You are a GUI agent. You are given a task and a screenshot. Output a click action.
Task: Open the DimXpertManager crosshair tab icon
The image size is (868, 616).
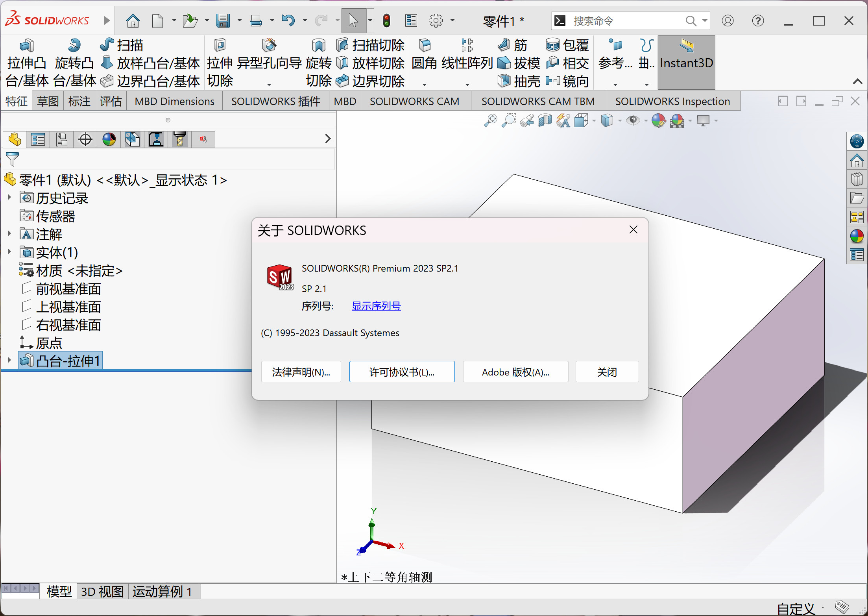[85, 139]
